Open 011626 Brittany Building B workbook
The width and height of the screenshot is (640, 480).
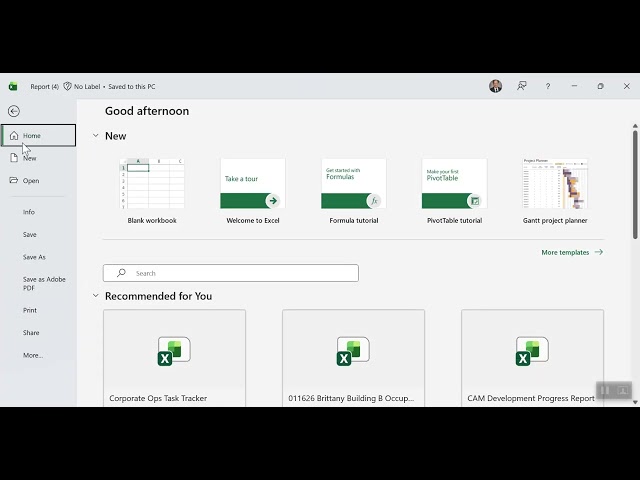(x=353, y=358)
